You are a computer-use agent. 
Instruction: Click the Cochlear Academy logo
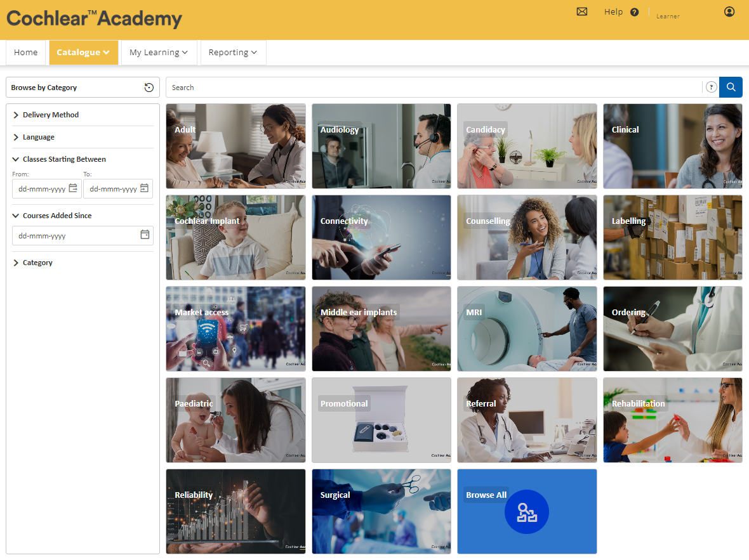click(x=94, y=18)
